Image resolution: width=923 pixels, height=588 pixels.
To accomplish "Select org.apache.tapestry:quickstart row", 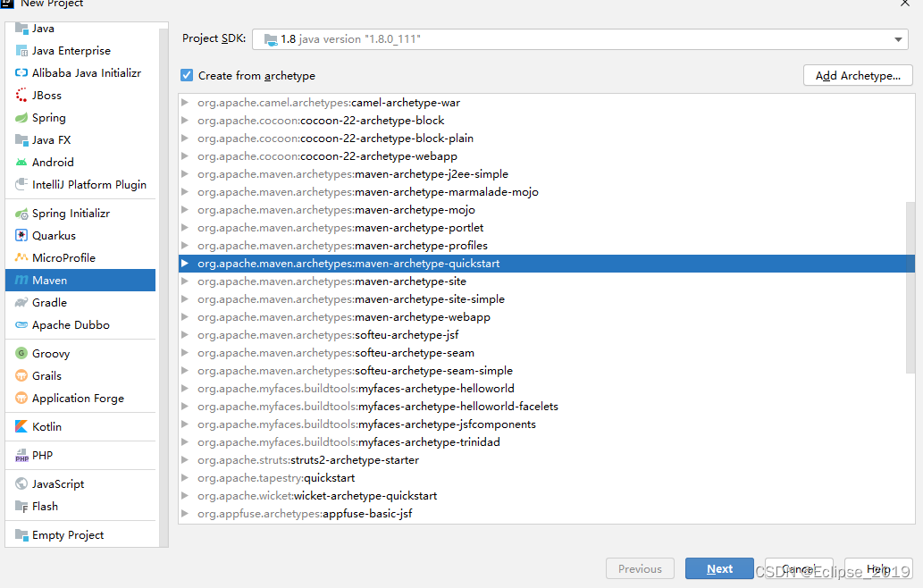I will [x=546, y=478].
